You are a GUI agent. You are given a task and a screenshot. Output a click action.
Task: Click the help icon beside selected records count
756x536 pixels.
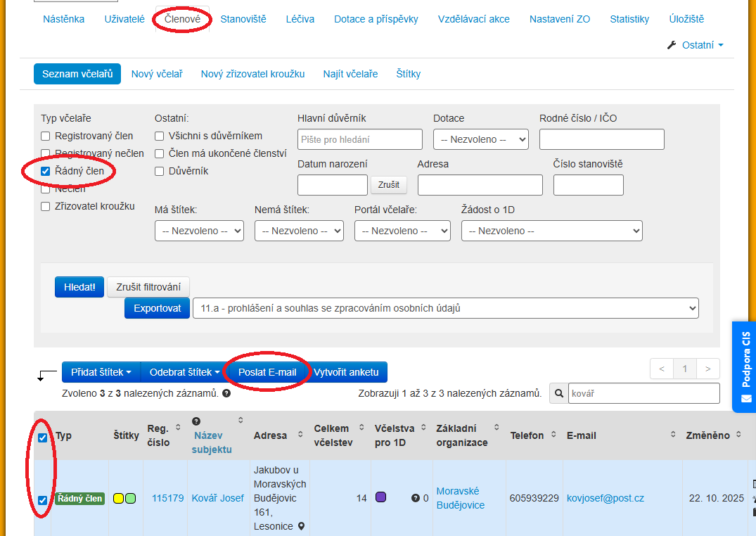coord(226,393)
